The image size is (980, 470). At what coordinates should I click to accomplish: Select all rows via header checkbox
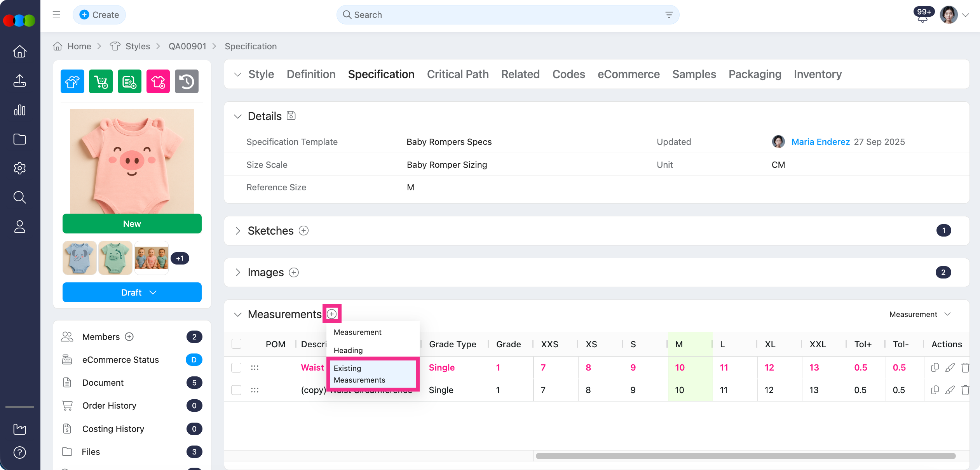[x=236, y=344]
